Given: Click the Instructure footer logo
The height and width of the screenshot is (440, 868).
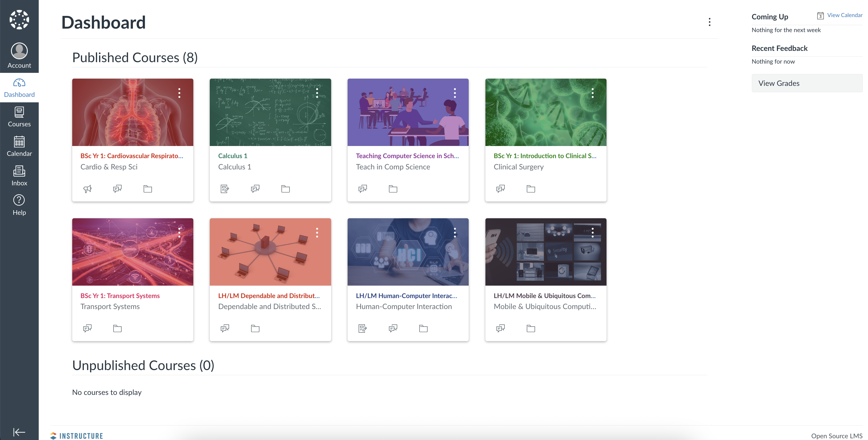Looking at the screenshot, I should click(77, 436).
